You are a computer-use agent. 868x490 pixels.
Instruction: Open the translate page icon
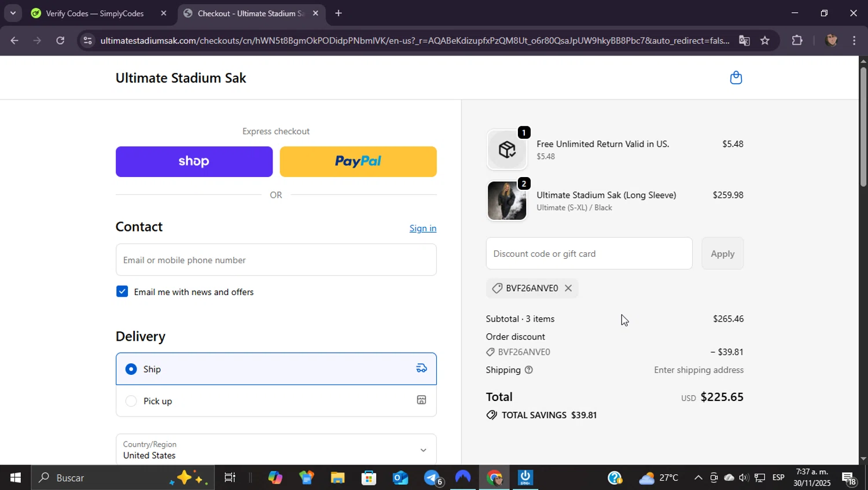744,40
